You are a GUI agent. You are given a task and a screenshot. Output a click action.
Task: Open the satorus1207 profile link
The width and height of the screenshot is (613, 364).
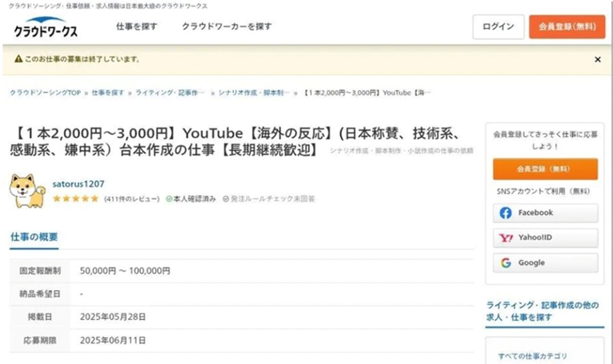tap(78, 184)
